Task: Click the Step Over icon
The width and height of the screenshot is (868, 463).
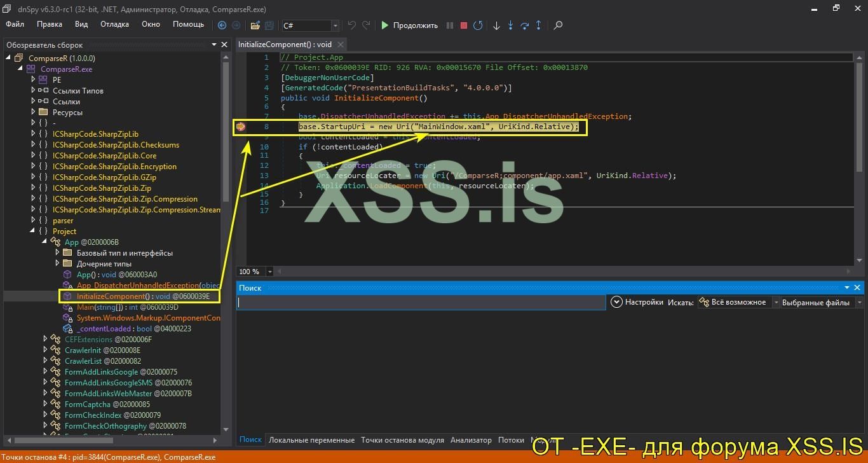Action: point(525,25)
